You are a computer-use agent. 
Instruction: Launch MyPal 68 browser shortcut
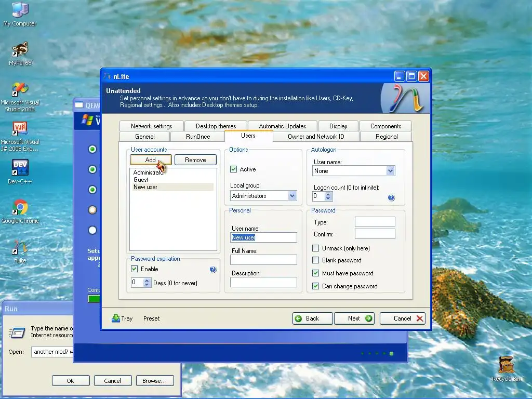20,54
